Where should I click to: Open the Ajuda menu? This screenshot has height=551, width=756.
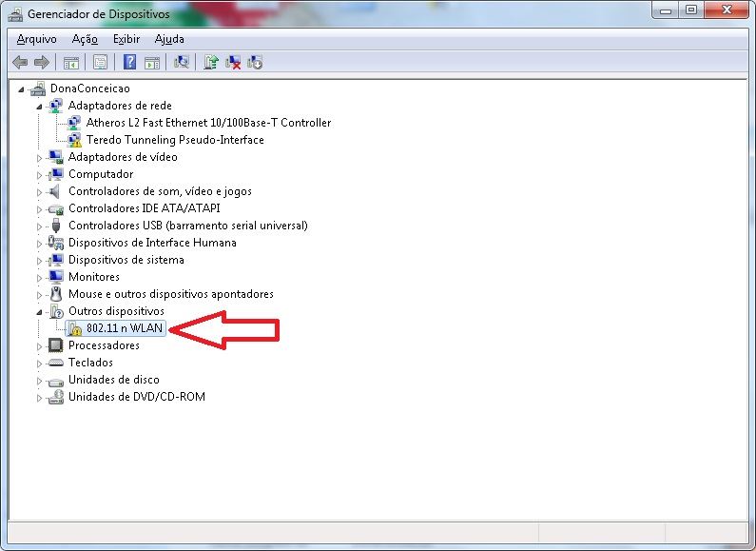(x=169, y=39)
